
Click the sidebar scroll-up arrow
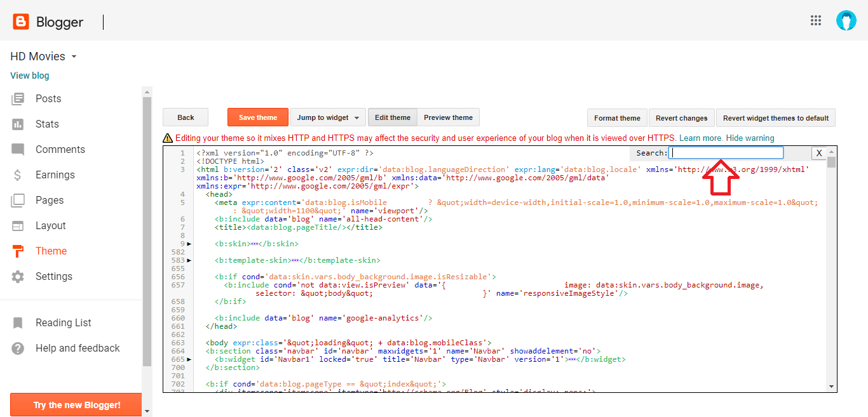coord(147,91)
